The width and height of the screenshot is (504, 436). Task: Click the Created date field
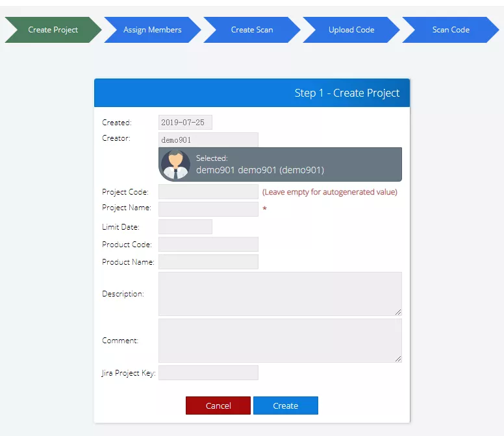185,123
